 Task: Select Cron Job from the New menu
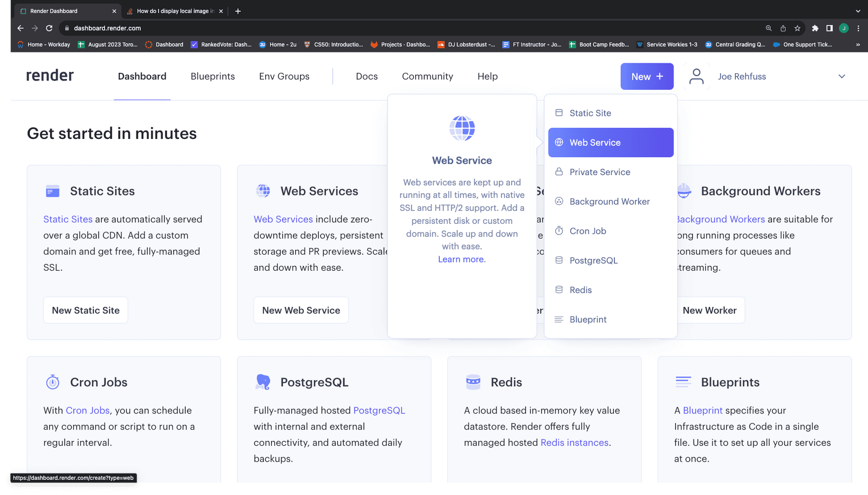click(587, 231)
